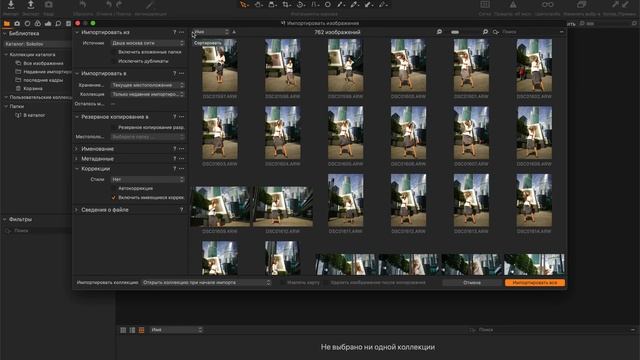Click help question mark in 'Импортировать в'
Screen dimensions: 640x360
[x=175, y=73]
